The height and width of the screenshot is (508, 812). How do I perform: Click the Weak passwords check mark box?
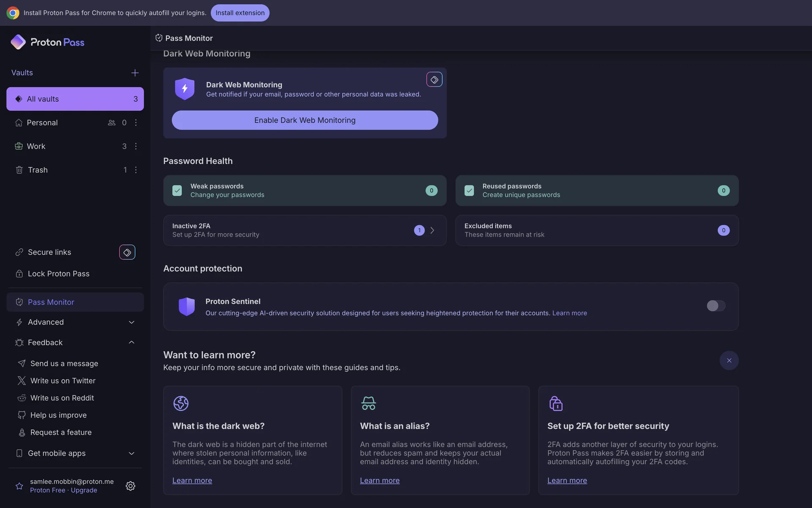point(177,190)
